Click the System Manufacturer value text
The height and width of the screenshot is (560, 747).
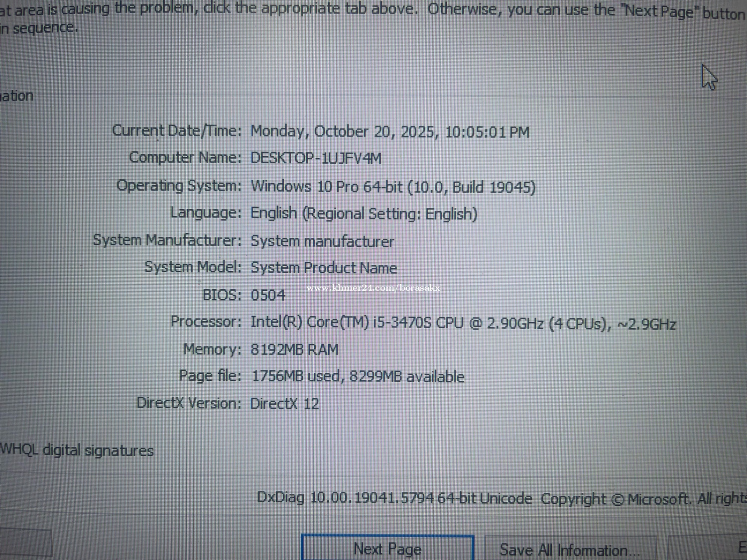(322, 241)
